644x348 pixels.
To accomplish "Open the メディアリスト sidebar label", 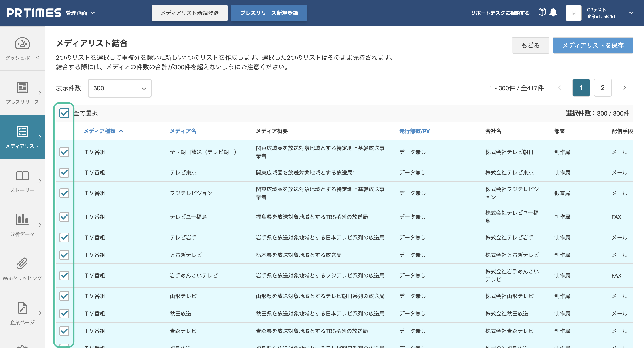I will point(22,146).
